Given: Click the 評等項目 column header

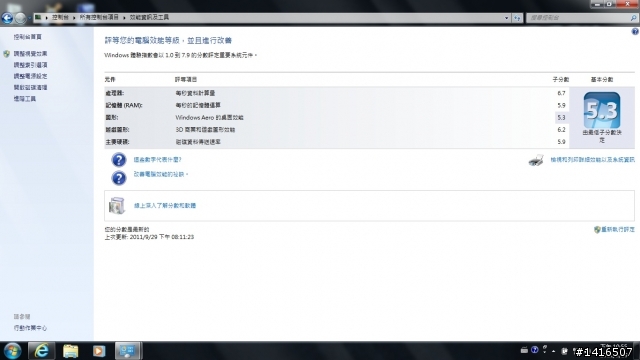Looking at the screenshot, I should point(186,80).
